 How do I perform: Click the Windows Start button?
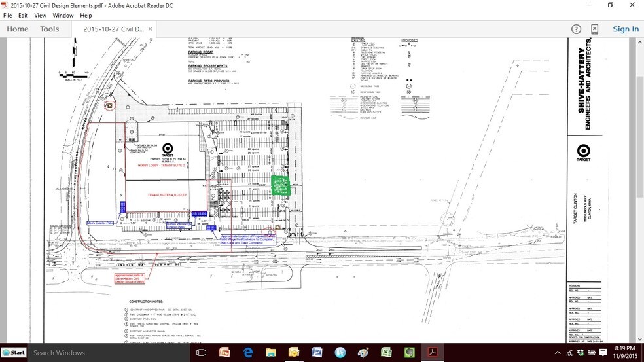pyautogui.click(x=14, y=353)
